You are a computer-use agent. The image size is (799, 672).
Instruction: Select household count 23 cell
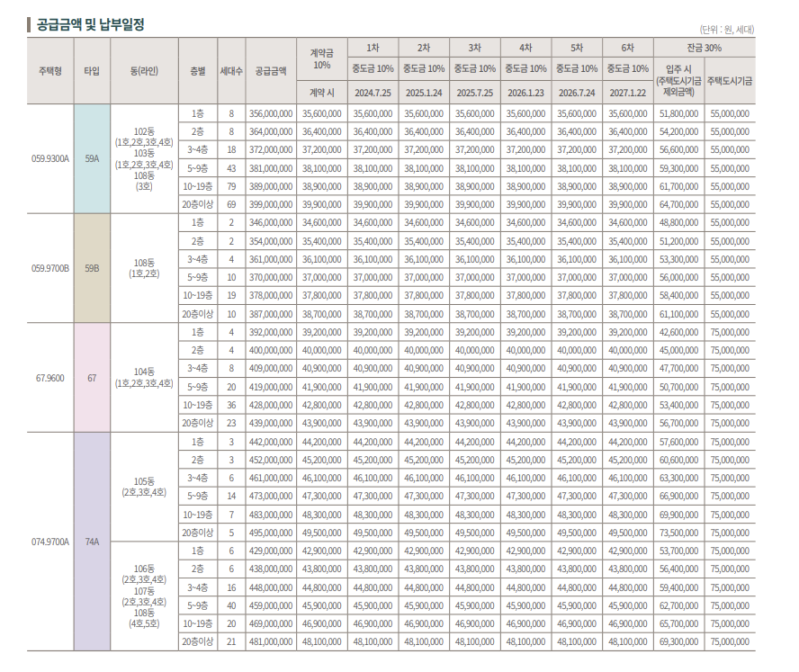click(x=231, y=423)
